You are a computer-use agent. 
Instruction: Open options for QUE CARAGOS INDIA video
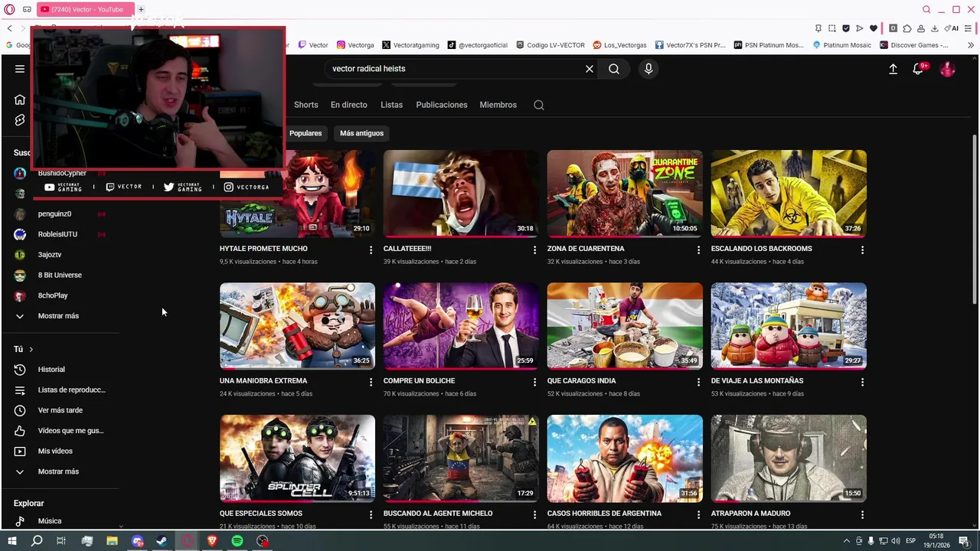(698, 382)
